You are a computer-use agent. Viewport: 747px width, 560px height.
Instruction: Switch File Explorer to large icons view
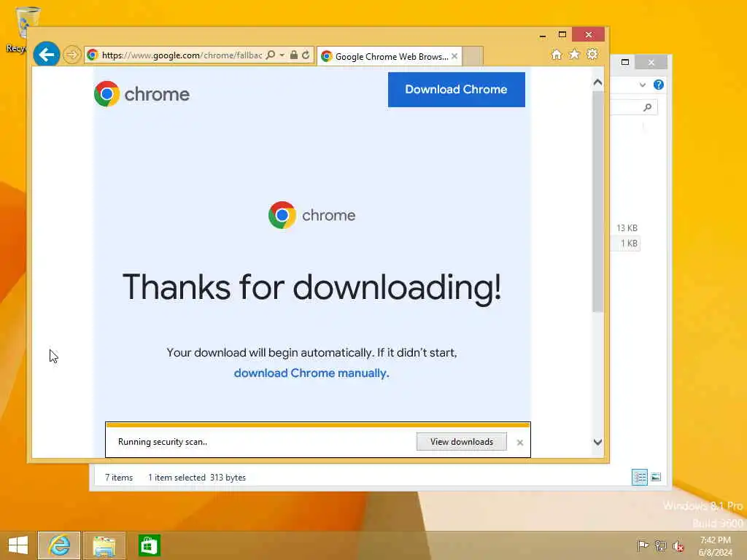(656, 477)
